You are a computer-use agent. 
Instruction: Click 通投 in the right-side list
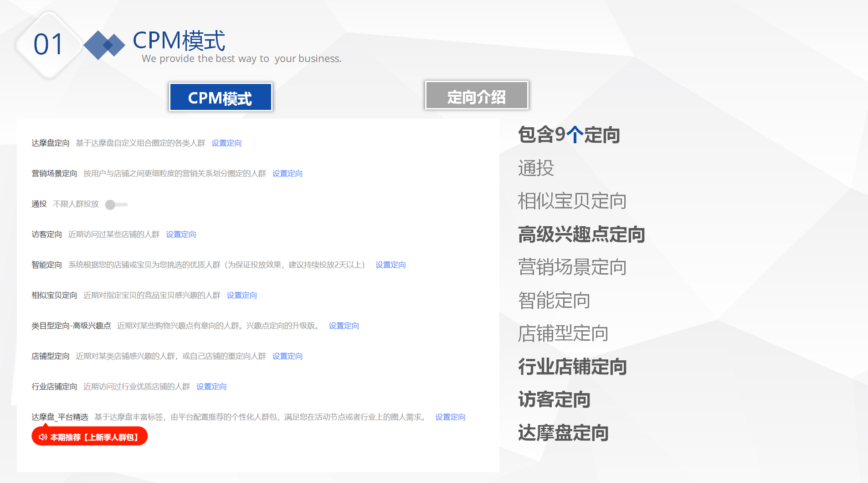pos(536,168)
